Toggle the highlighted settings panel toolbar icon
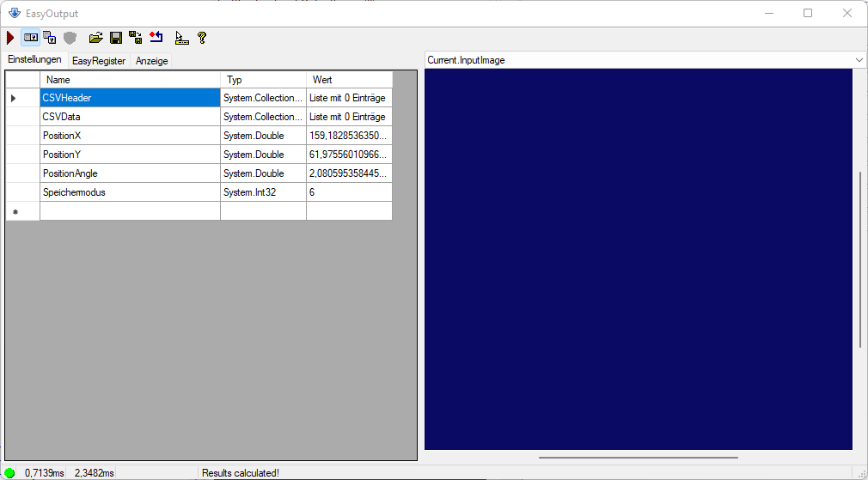868x480 pixels. tap(31, 38)
